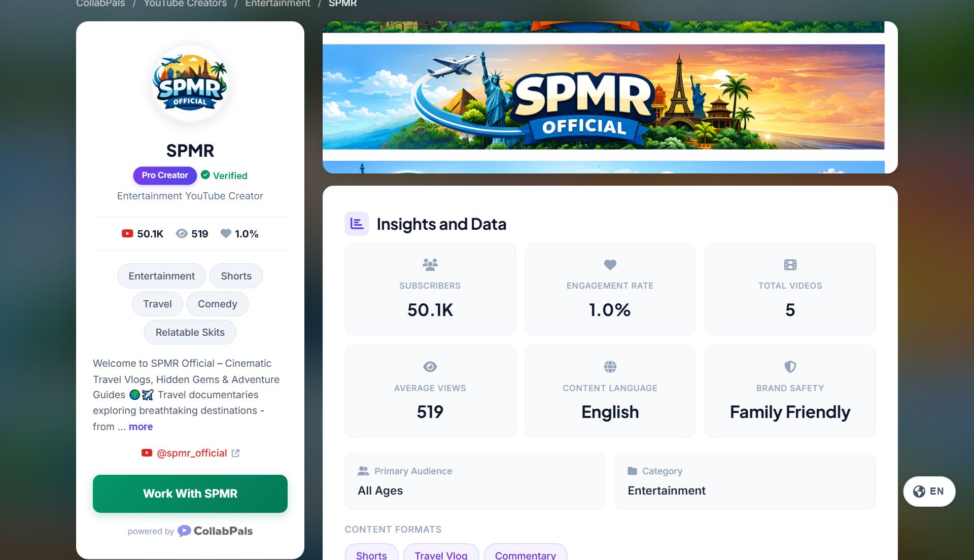The height and width of the screenshot is (560, 974).
Task: Click the green Verified checkmark icon
Action: click(205, 175)
